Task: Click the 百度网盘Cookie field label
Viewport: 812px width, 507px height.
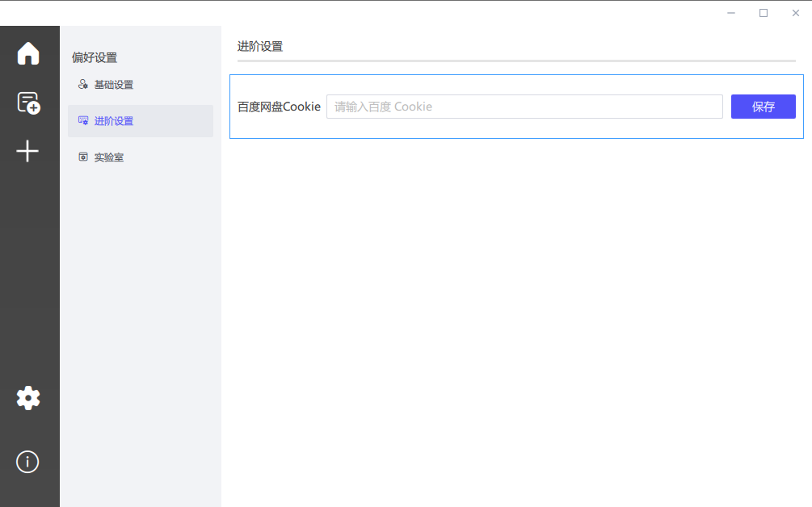Action: pyautogui.click(x=279, y=106)
